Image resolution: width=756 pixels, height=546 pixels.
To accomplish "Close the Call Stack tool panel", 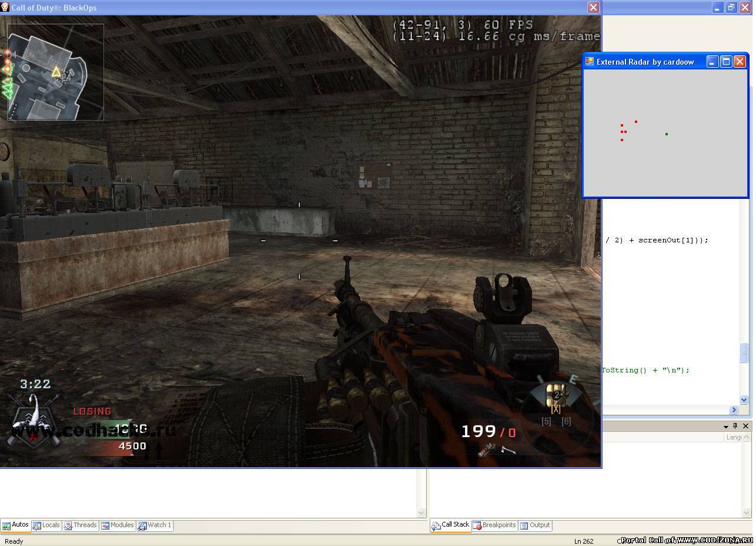I will [x=745, y=426].
